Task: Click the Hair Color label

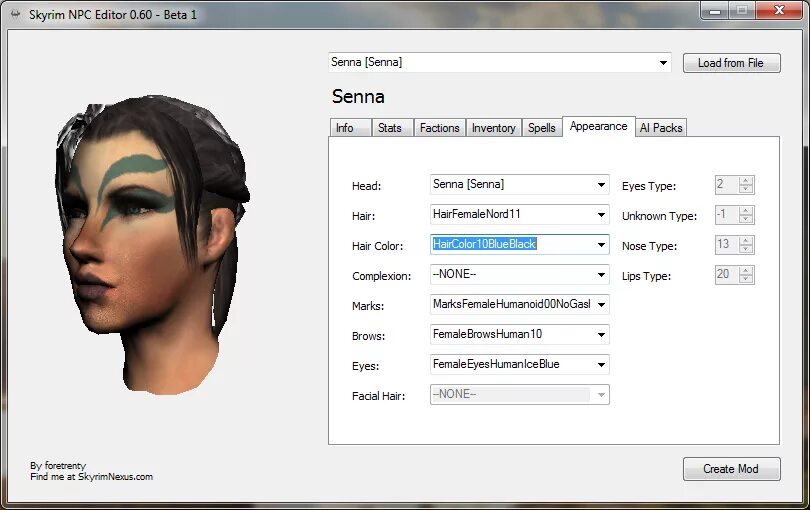Action: [377, 246]
